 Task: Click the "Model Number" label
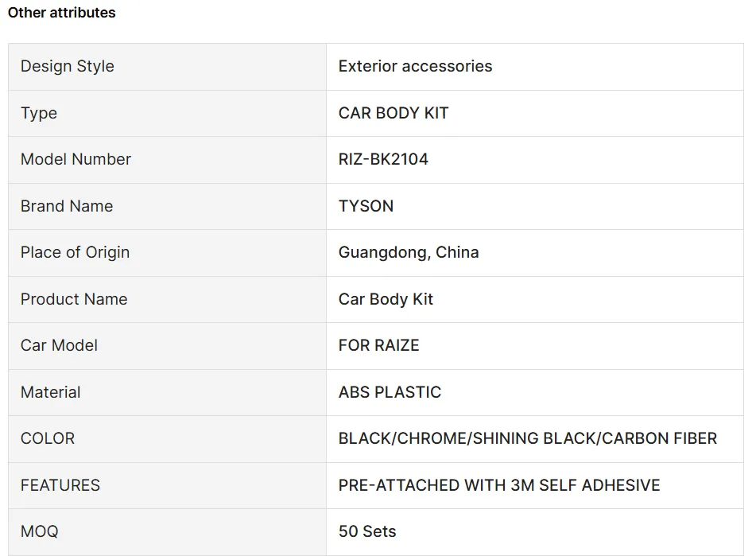click(76, 159)
